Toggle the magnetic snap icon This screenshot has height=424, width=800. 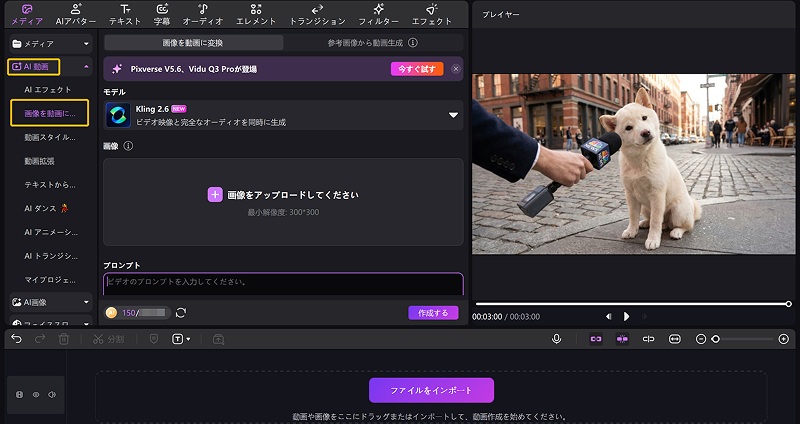(622, 339)
